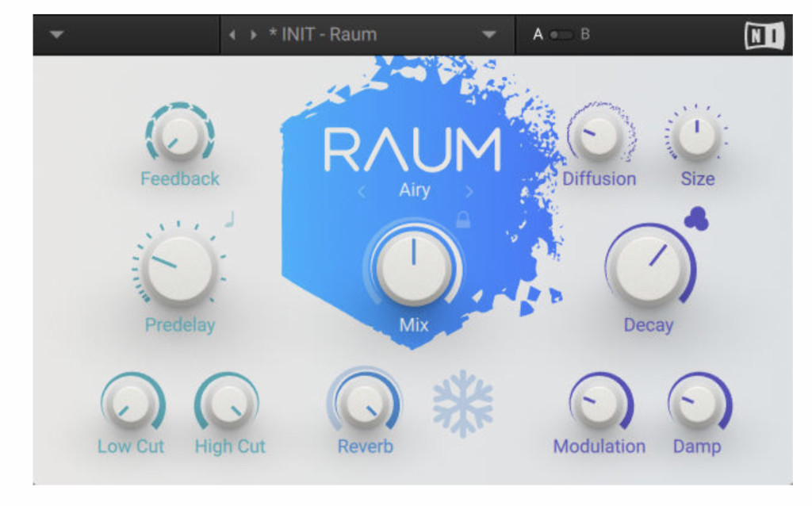The height and width of the screenshot is (506, 812).
Task: Click the Mix knob
Action: coord(413,268)
